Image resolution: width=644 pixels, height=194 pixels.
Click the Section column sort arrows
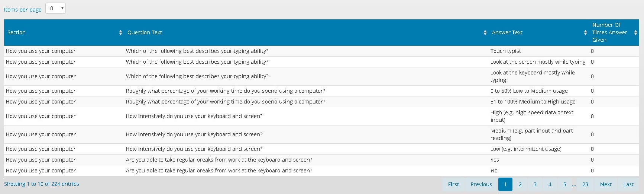coord(120,33)
